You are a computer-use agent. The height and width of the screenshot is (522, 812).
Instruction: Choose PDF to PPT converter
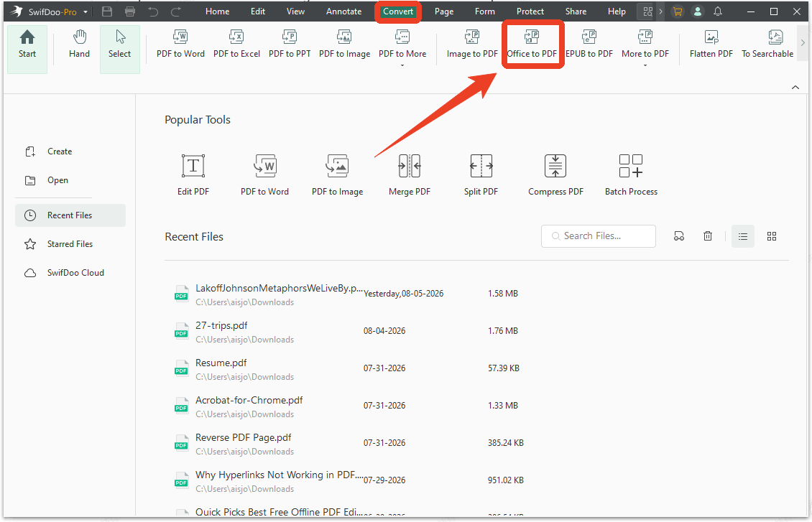290,44
